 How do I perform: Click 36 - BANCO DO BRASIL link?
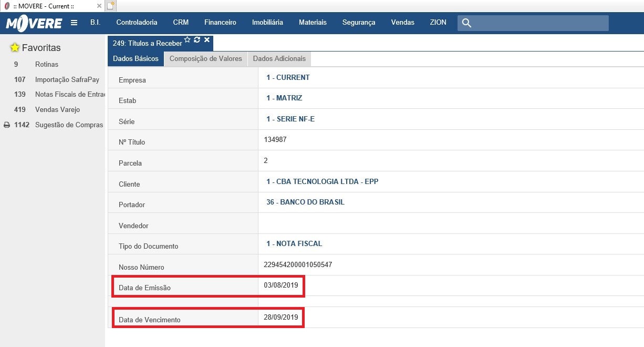coord(306,202)
